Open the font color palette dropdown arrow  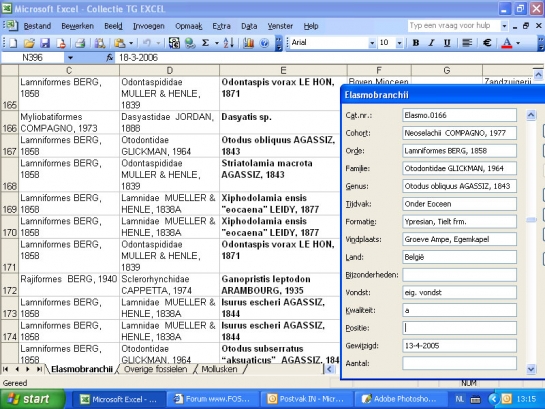tap(518, 43)
